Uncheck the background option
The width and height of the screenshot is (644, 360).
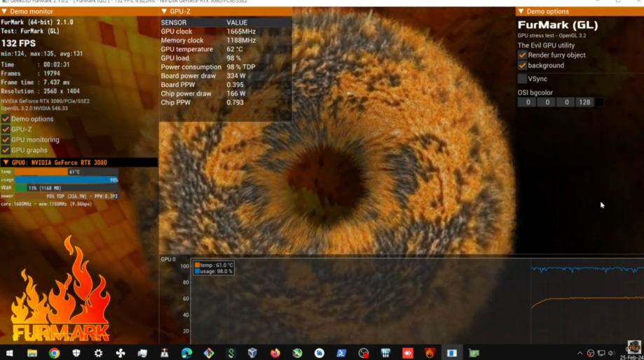[x=522, y=65]
